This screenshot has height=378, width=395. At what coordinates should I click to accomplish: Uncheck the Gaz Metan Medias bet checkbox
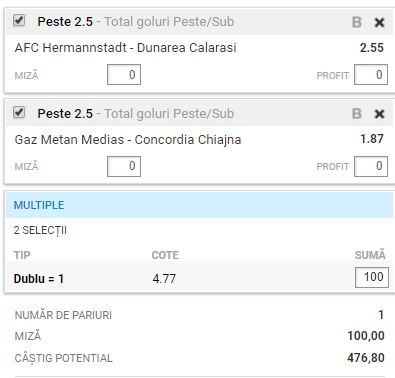pyautogui.click(x=19, y=112)
